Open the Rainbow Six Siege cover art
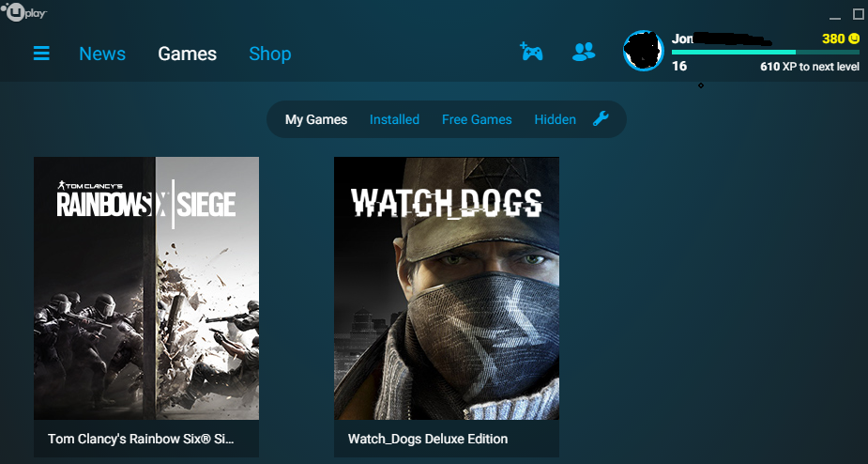The image size is (868, 464). coord(146,288)
